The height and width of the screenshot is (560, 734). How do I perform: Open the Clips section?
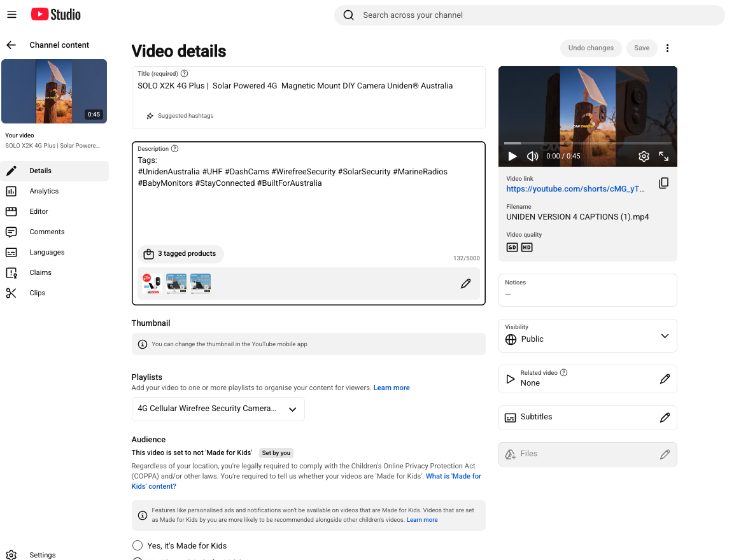[55, 293]
